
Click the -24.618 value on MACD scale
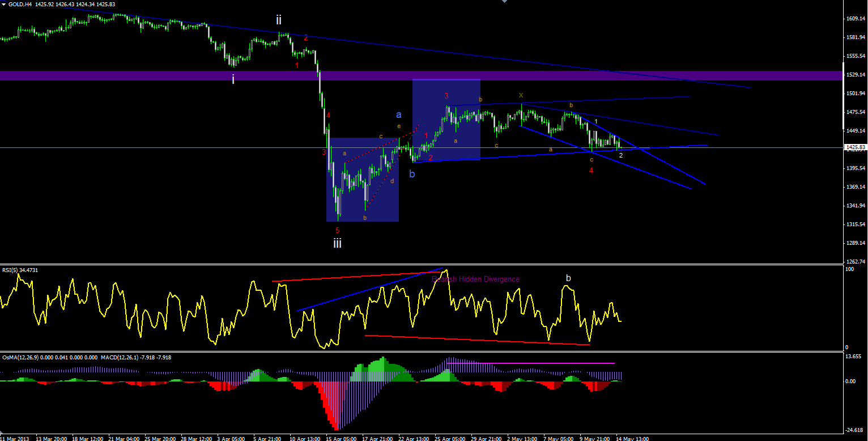pos(854,430)
